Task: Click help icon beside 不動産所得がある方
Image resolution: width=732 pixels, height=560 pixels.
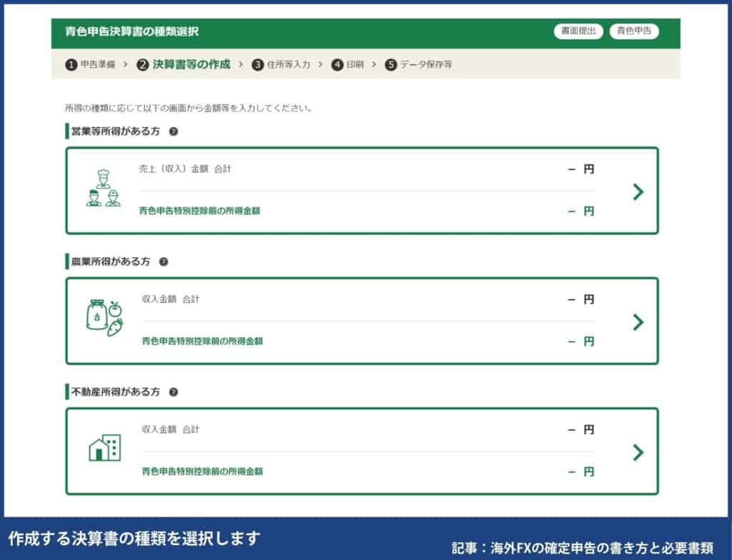Action: [x=174, y=392]
